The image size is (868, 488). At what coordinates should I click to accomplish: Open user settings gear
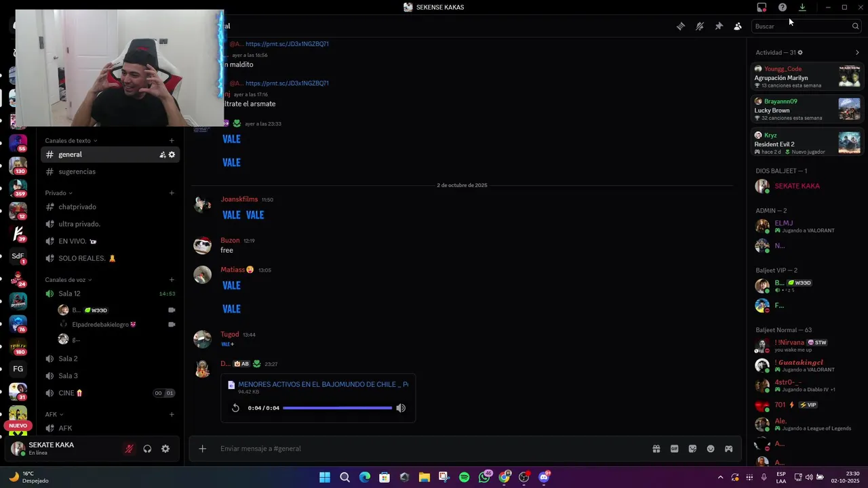[165, 449]
